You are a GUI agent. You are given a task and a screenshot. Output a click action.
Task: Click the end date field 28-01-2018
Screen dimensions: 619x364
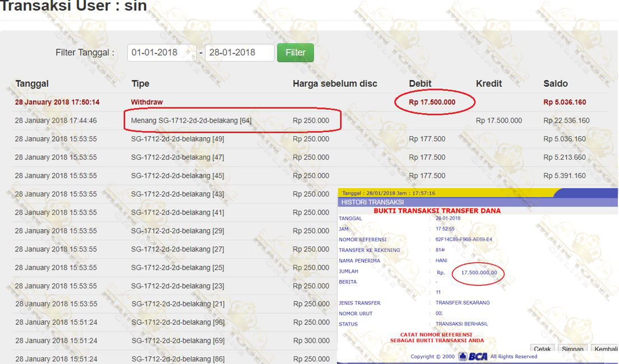click(x=239, y=53)
